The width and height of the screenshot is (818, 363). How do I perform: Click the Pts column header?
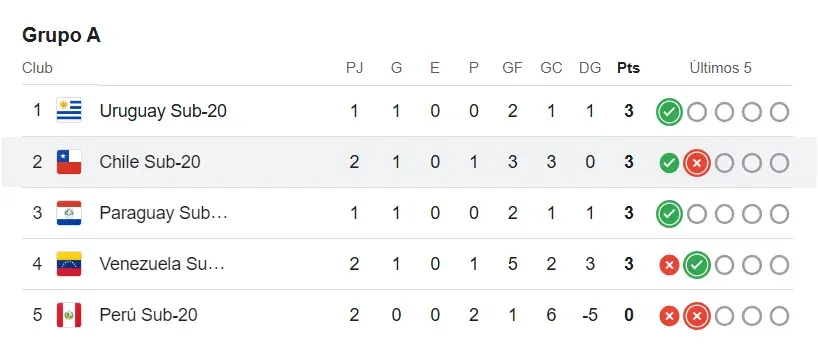tap(629, 68)
